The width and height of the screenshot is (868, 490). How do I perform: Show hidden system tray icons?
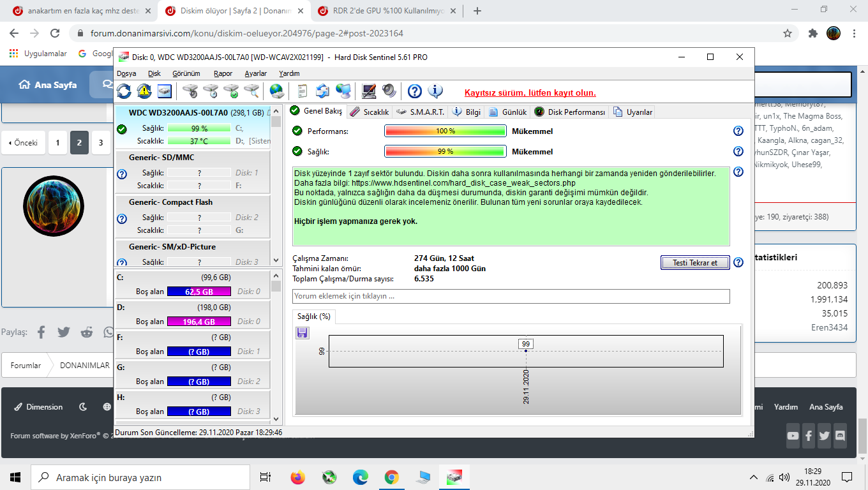tap(755, 477)
